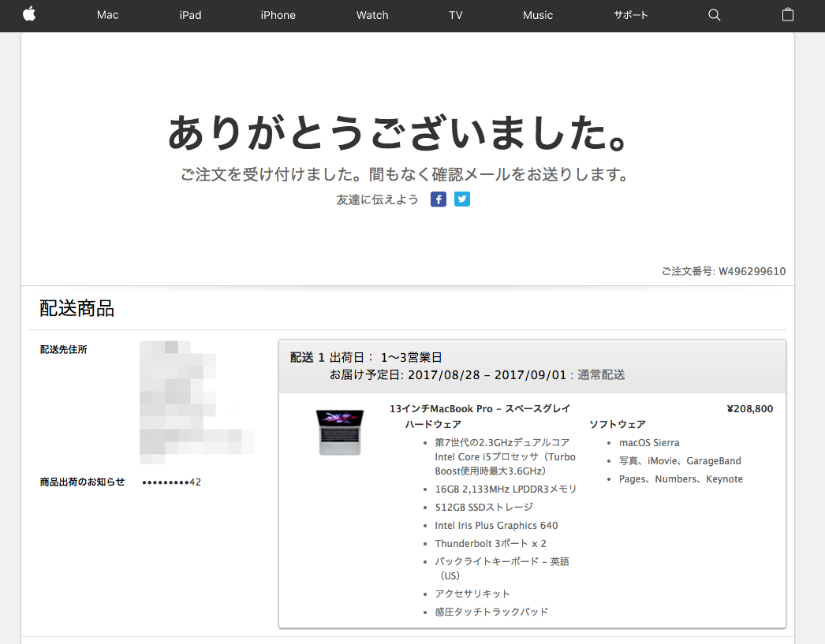Open the iPad menu item

pyautogui.click(x=190, y=15)
